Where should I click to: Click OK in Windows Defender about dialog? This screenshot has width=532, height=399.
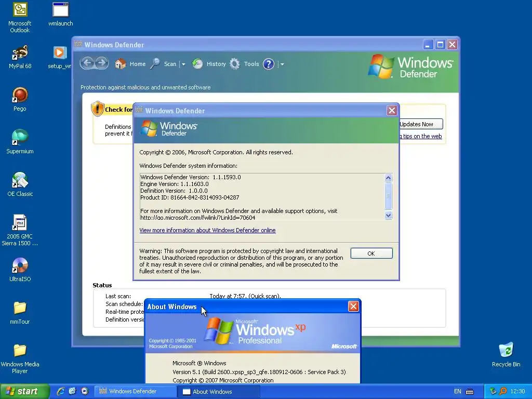[371, 254]
